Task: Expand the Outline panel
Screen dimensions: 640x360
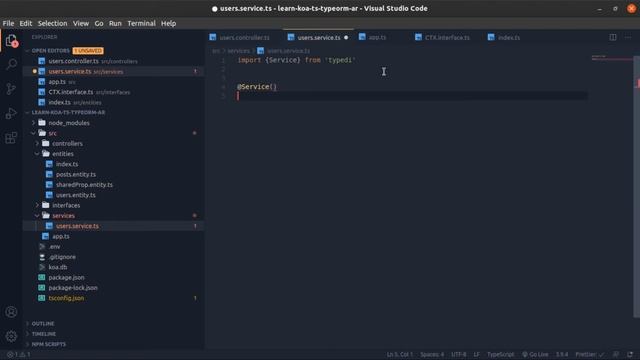Action: coord(27,323)
